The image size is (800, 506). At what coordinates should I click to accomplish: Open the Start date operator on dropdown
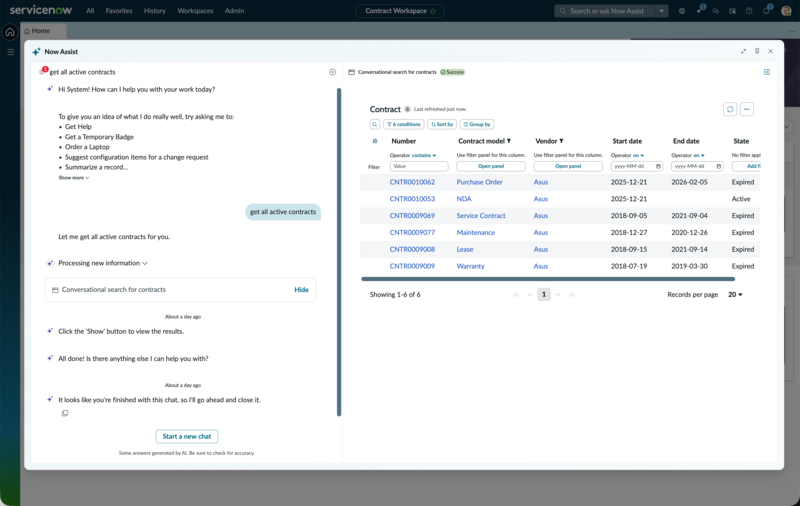[x=639, y=155]
